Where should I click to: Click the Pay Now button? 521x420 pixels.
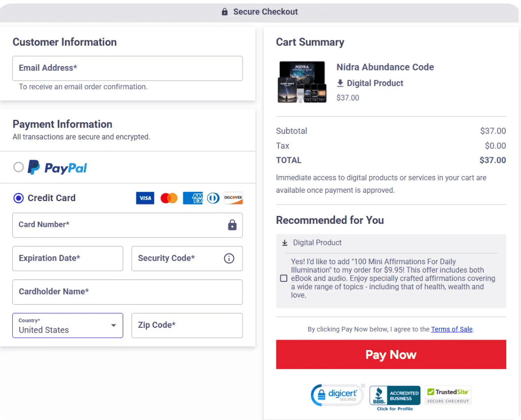point(391,354)
